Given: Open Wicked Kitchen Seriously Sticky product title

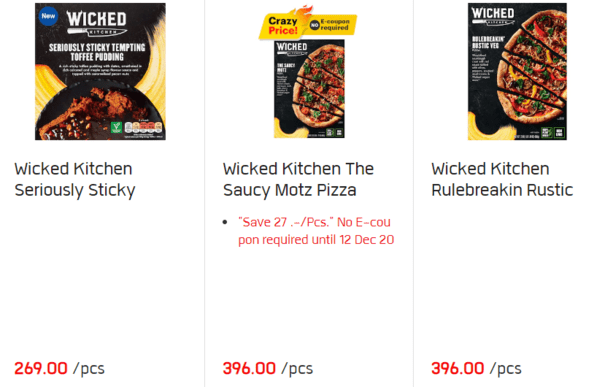Looking at the screenshot, I should tap(75, 179).
